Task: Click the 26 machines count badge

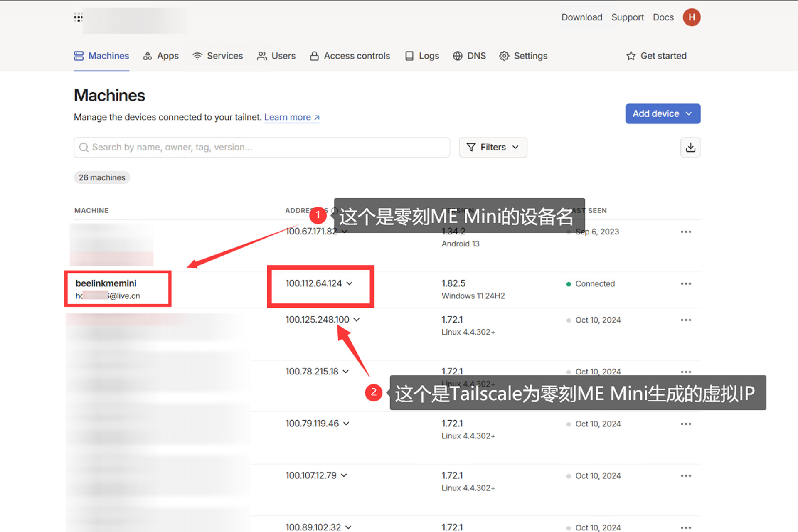Action: pyautogui.click(x=102, y=177)
